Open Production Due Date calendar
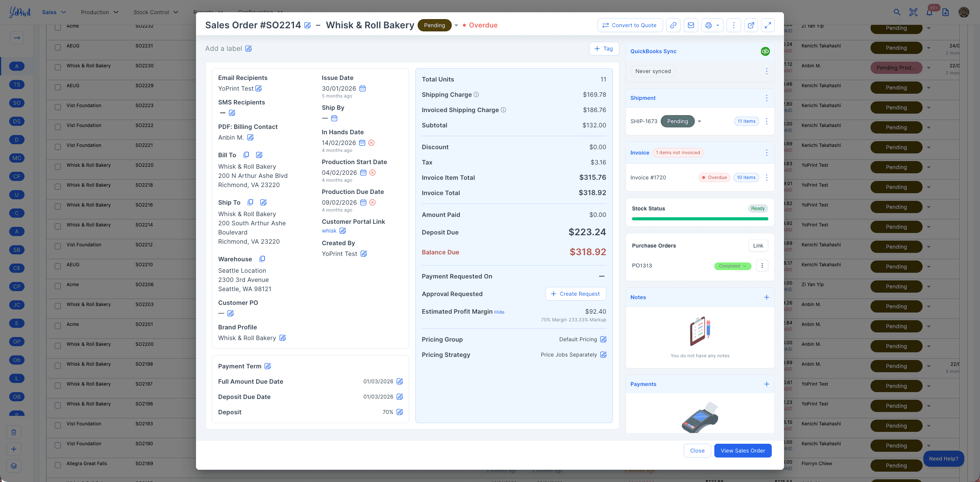Image resolution: width=980 pixels, height=482 pixels. coord(363,202)
